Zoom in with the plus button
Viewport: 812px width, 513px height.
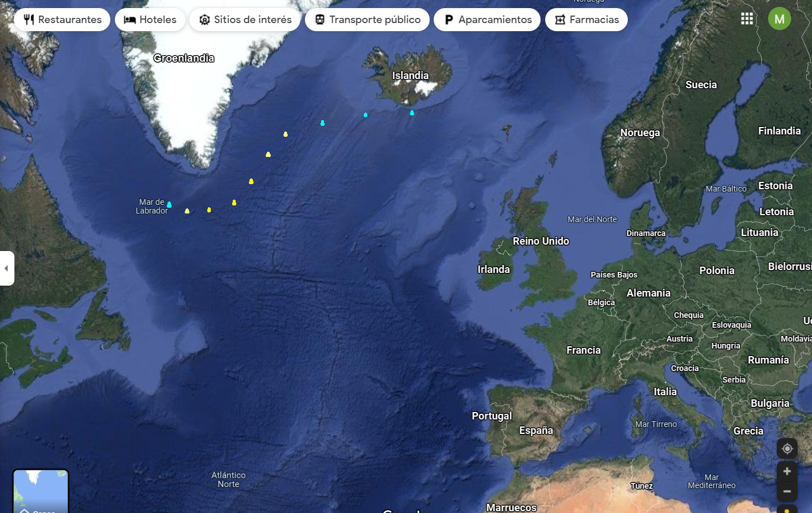coord(787,471)
